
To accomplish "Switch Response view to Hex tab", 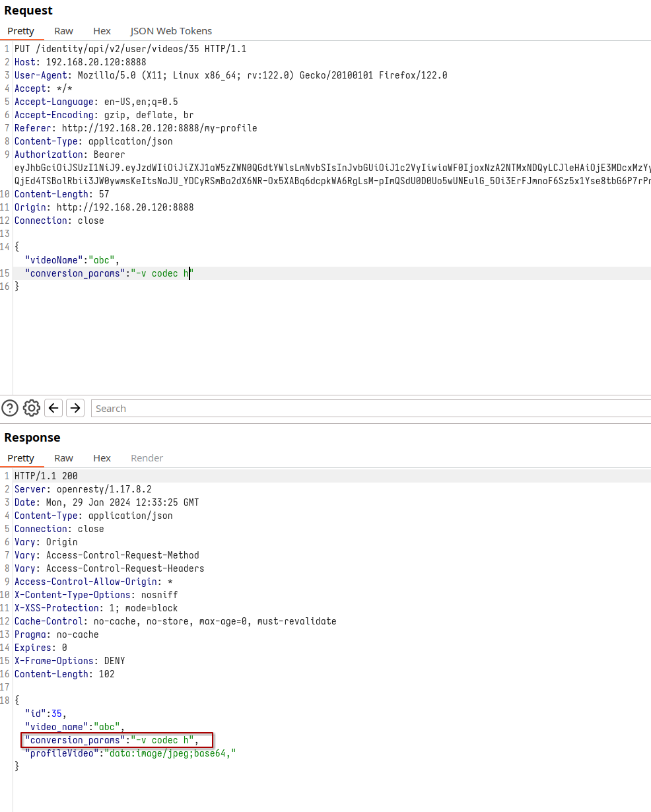I will [x=102, y=458].
